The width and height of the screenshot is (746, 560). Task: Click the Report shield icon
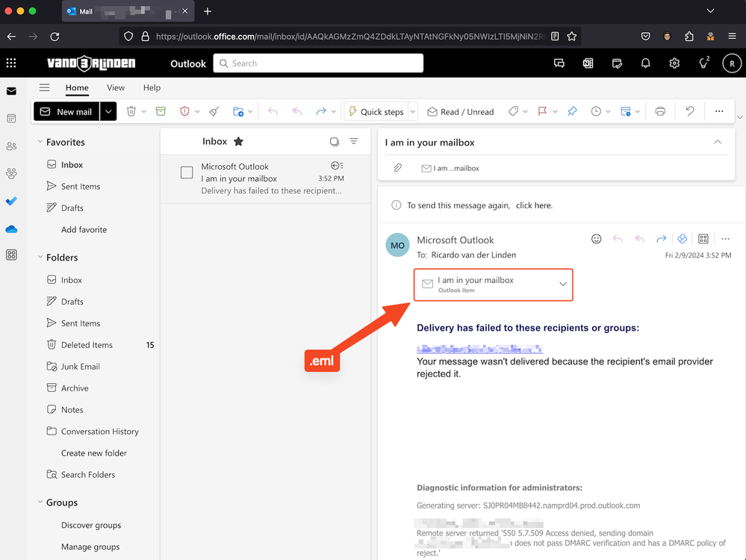[x=184, y=111]
